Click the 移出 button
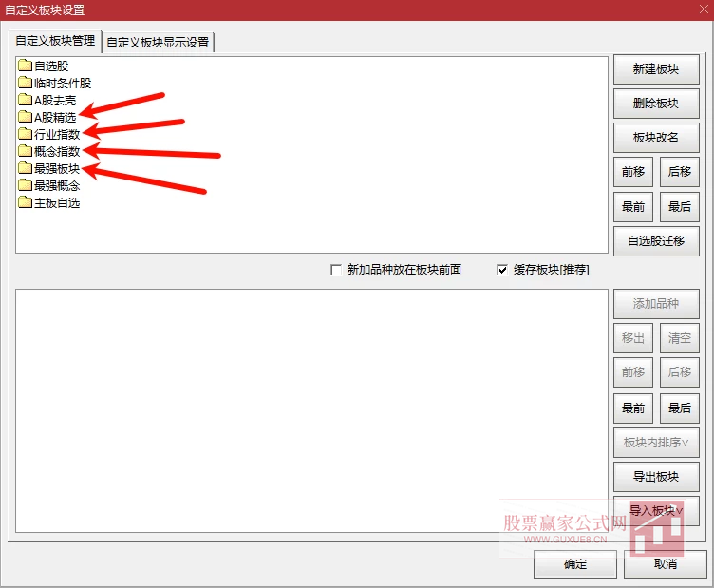714x588 pixels. tap(633, 338)
